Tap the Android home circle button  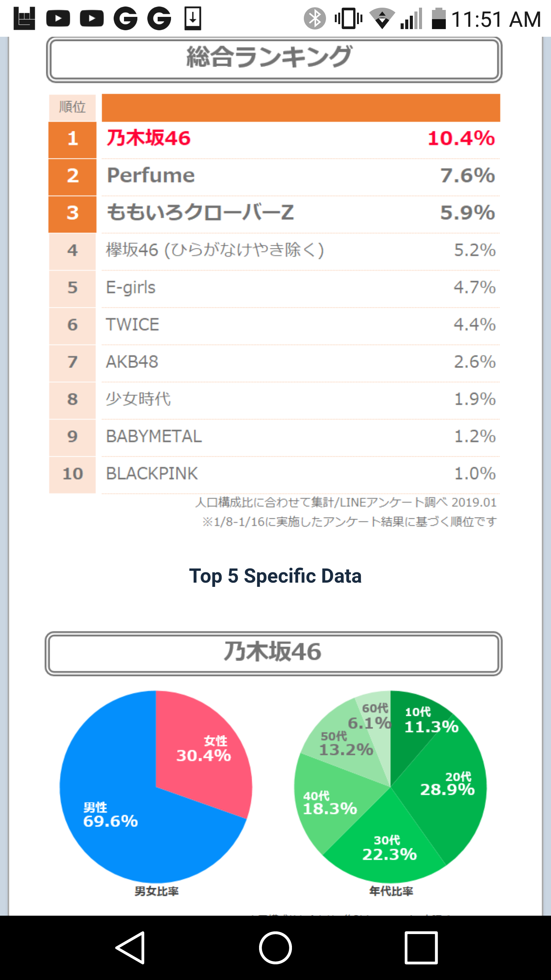275,948
